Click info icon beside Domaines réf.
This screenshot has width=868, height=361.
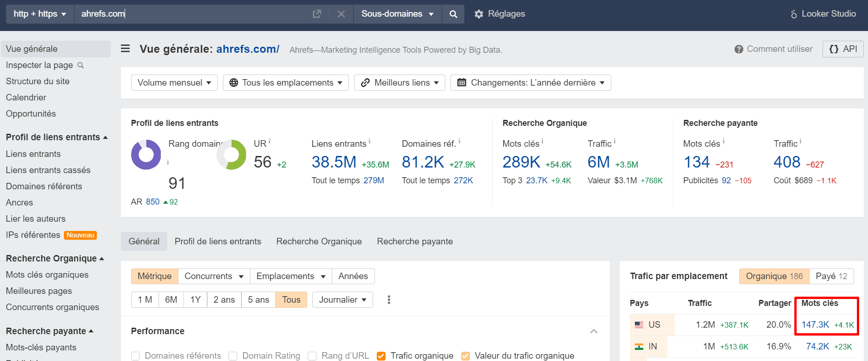(459, 141)
